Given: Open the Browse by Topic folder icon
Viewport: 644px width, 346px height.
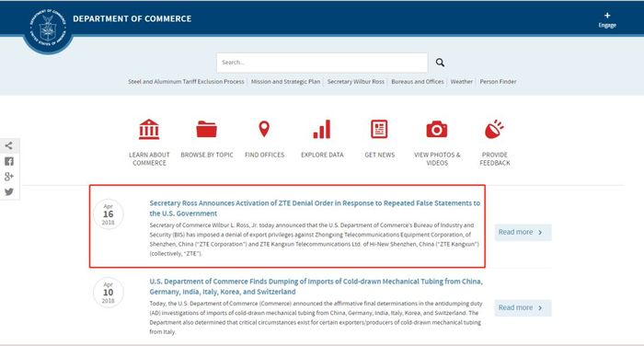Looking at the screenshot, I should [x=207, y=130].
